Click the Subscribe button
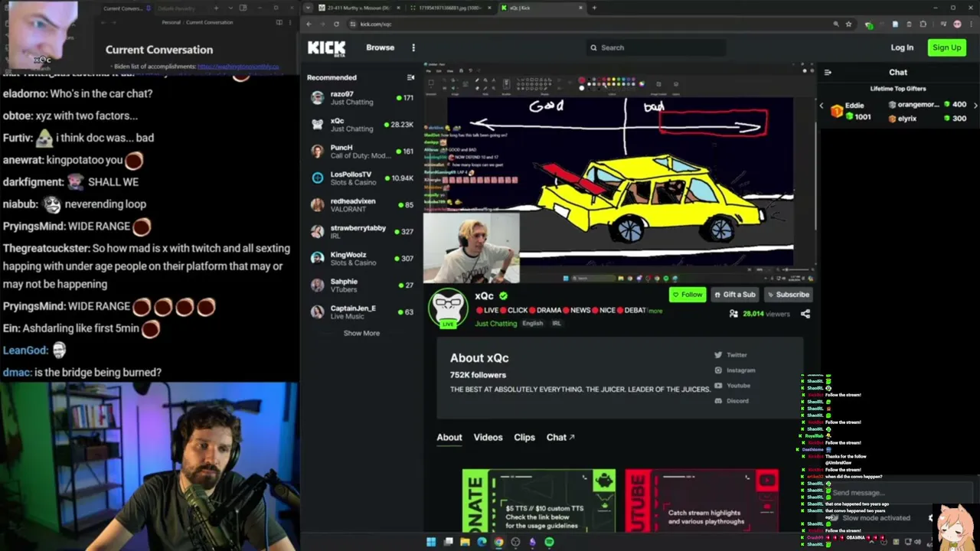 [x=788, y=295]
